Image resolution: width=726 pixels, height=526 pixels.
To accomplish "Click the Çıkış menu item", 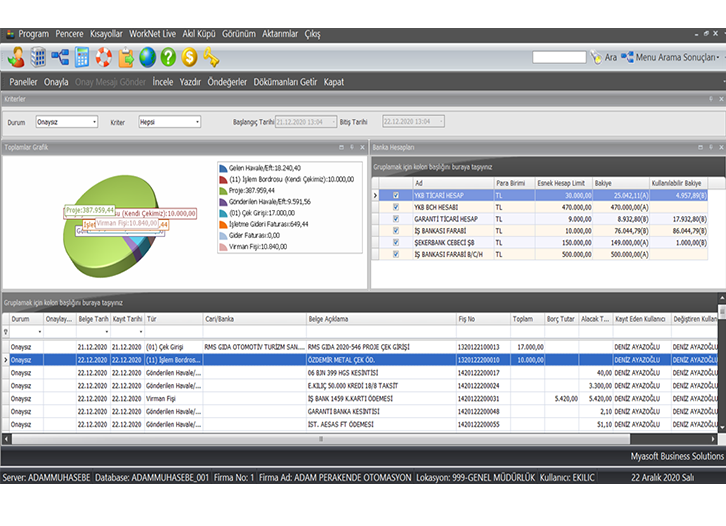I will pos(313,34).
